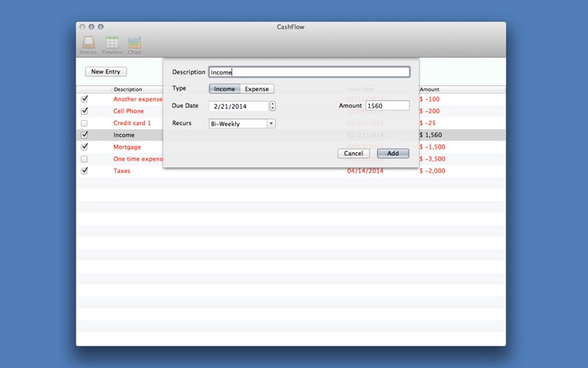Image resolution: width=588 pixels, height=368 pixels.
Task: Focus the Description text field
Action: (x=309, y=72)
